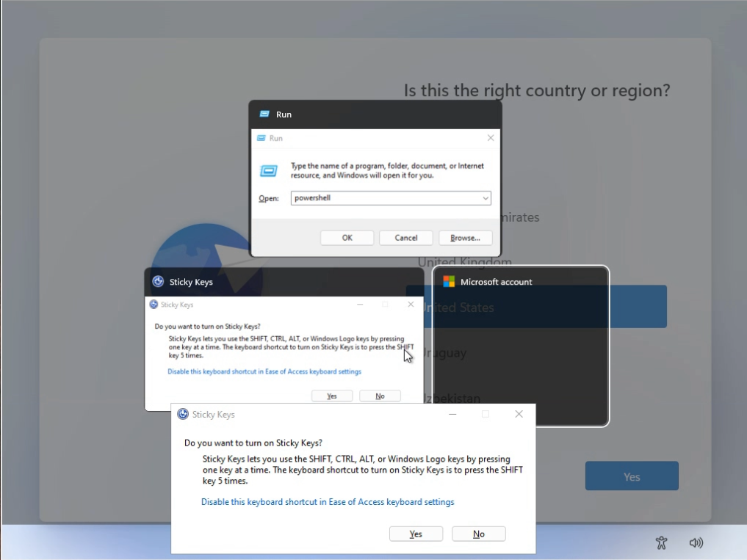Switch to the Microsoft account window thumbnail

[521, 346]
